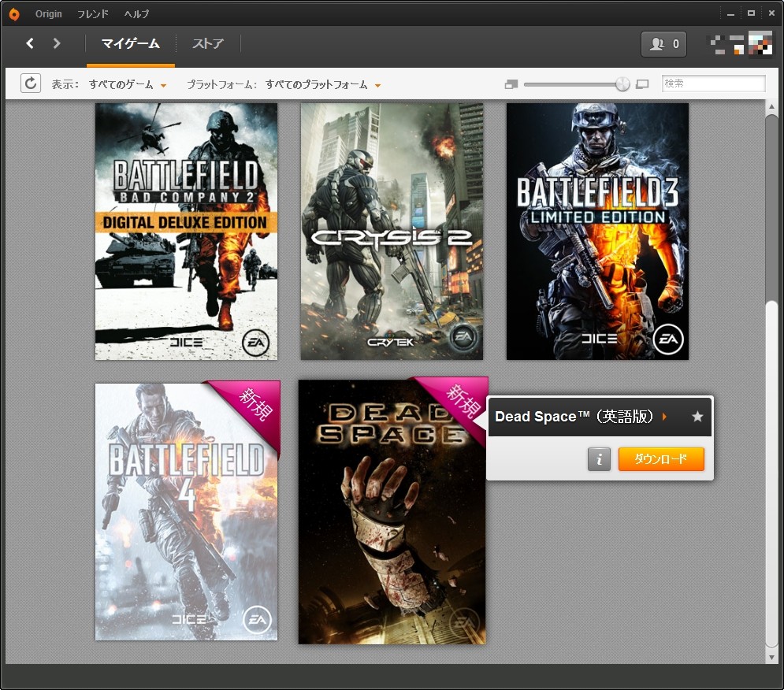Image resolution: width=784 pixels, height=690 pixels.
Task: Switch to the ストア tab
Action: pos(208,44)
